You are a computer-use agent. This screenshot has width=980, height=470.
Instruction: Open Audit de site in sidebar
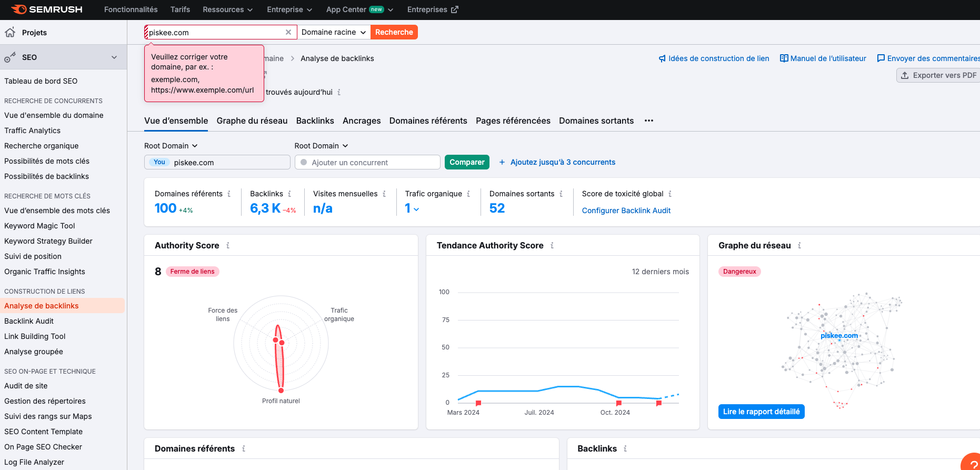point(26,386)
